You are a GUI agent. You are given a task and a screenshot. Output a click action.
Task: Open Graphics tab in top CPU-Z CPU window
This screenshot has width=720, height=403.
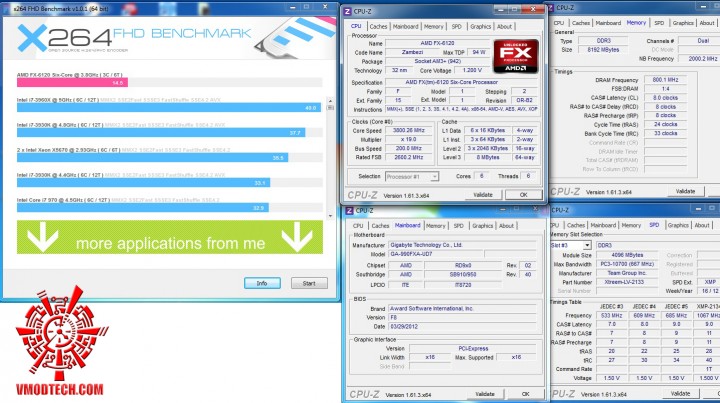[480, 27]
